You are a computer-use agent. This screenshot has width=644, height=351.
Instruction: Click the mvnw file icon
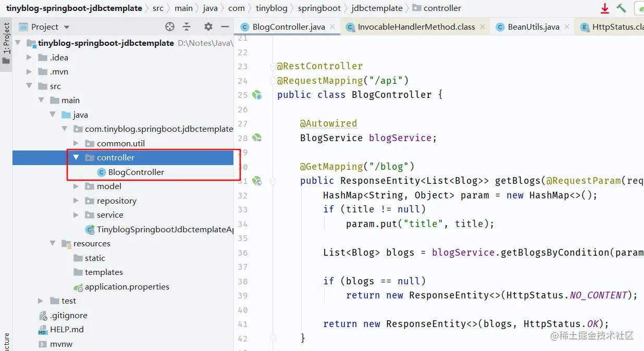click(43, 344)
